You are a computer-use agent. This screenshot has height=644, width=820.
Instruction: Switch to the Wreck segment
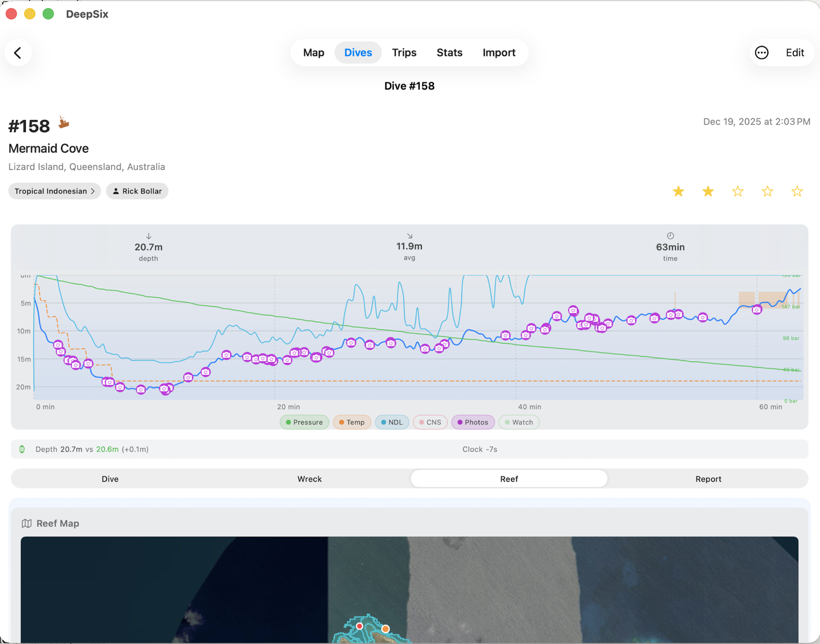[x=310, y=479]
